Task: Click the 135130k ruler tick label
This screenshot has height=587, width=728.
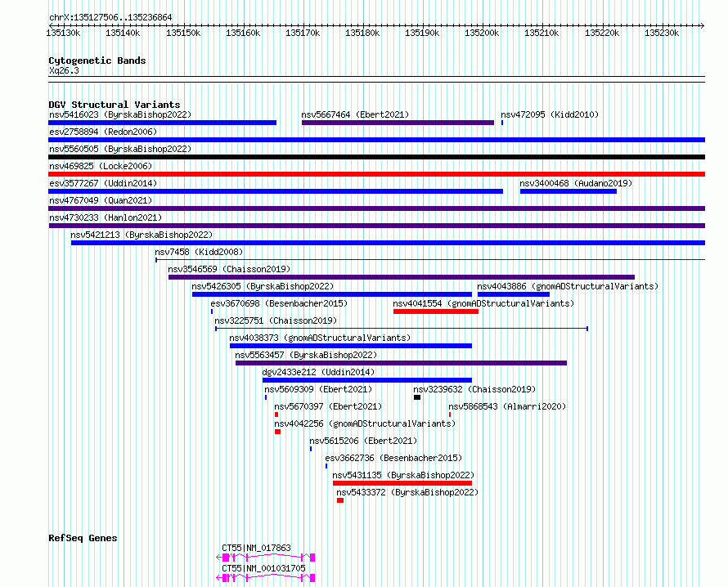Action: click(63, 34)
